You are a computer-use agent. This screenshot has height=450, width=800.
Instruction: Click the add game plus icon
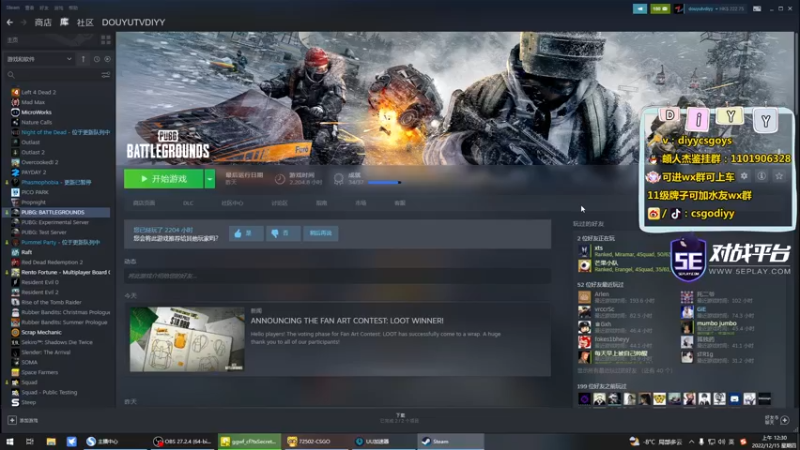12,420
